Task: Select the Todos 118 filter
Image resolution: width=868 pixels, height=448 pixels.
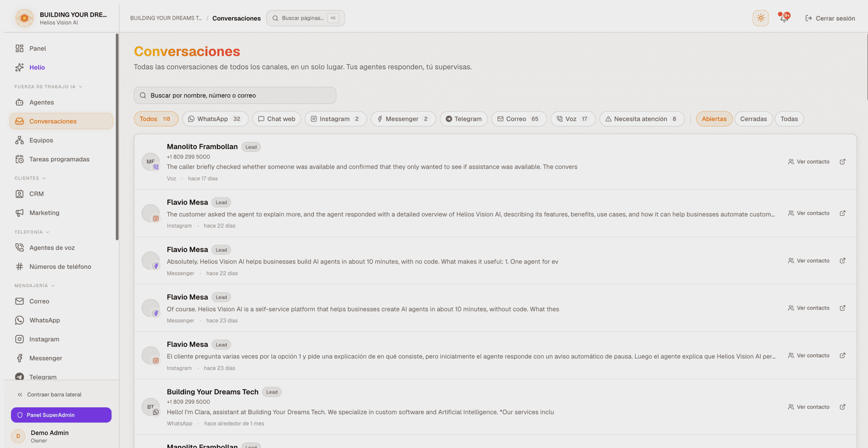Action: coord(156,119)
